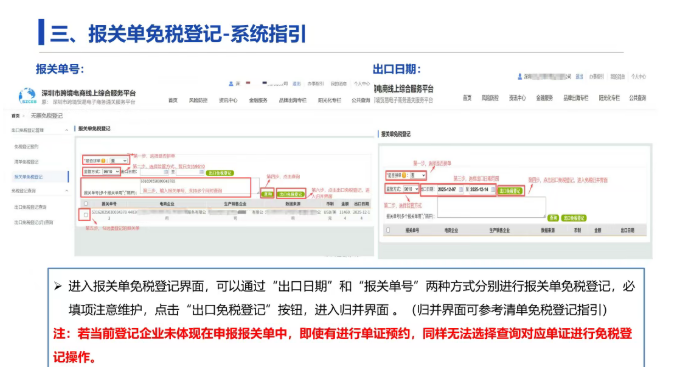Screen dimensions: 690x384
Task: Select 金融服务 in the 出口日期 screenshot nav bar
Action: 544,98
